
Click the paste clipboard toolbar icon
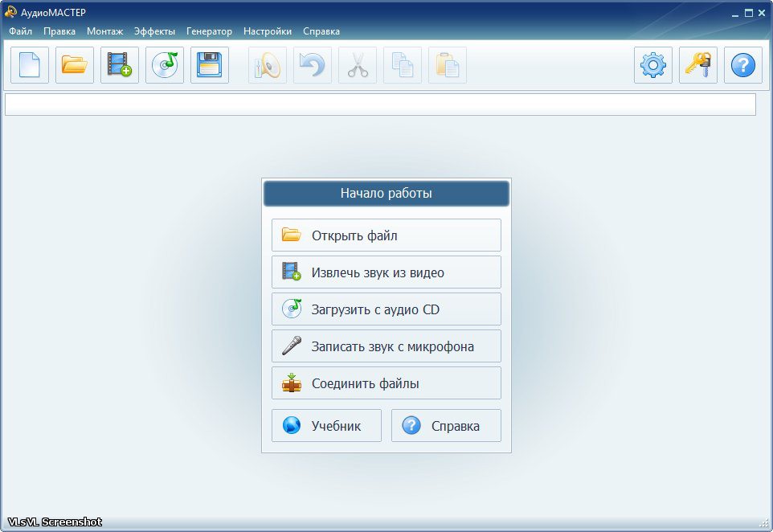pyautogui.click(x=447, y=65)
